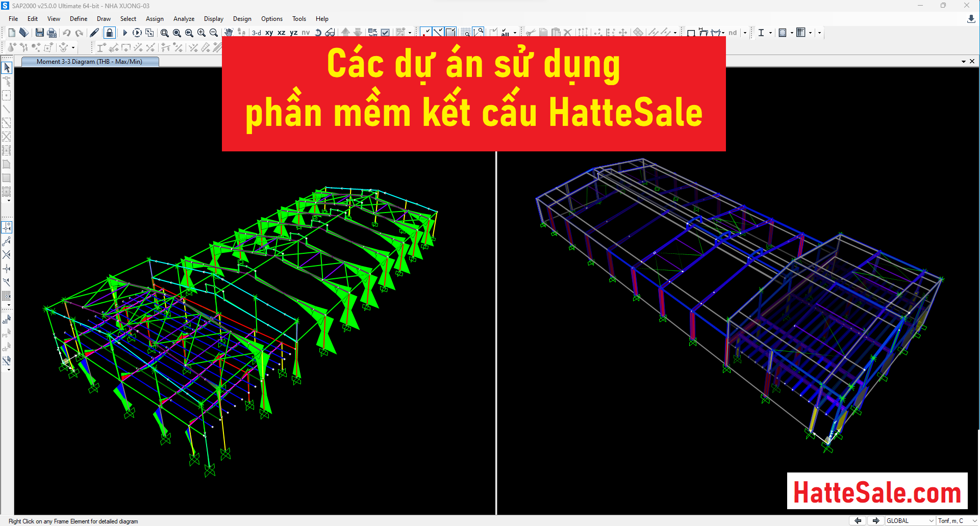
Task: Open the Analyze menu
Action: coord(184,19)
